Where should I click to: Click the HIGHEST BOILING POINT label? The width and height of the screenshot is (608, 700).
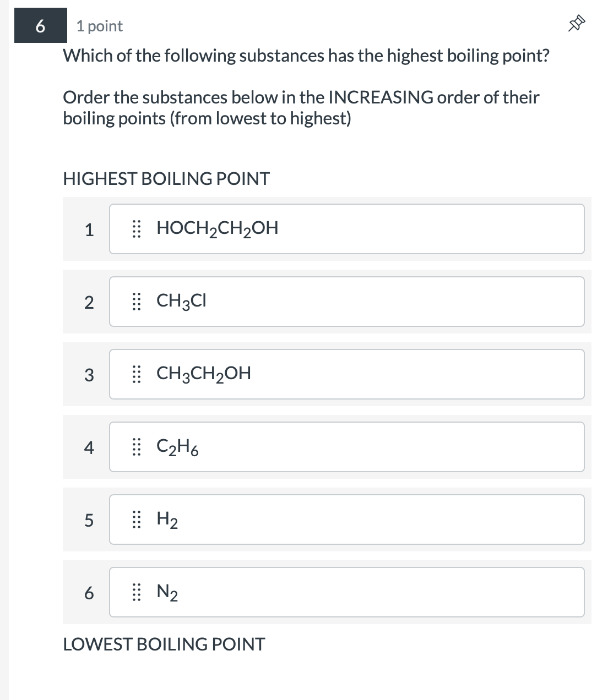tap(166, 178)
